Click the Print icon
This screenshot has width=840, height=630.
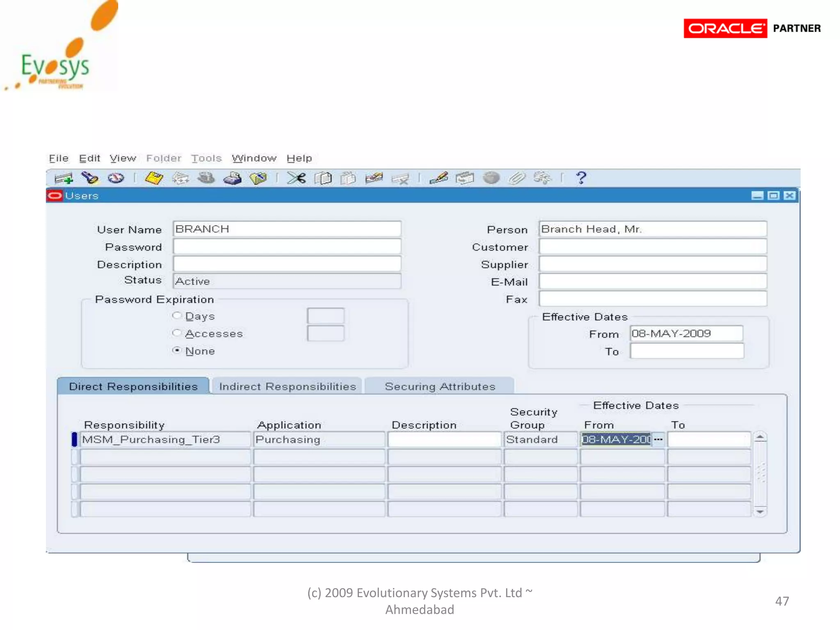point(232,178)
